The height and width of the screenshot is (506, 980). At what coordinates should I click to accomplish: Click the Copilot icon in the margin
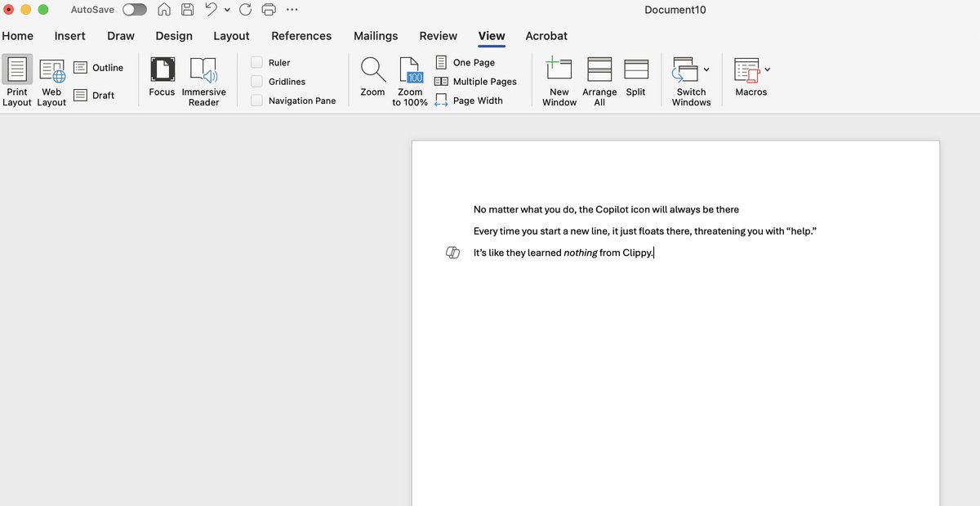click(x=452, y=253)
